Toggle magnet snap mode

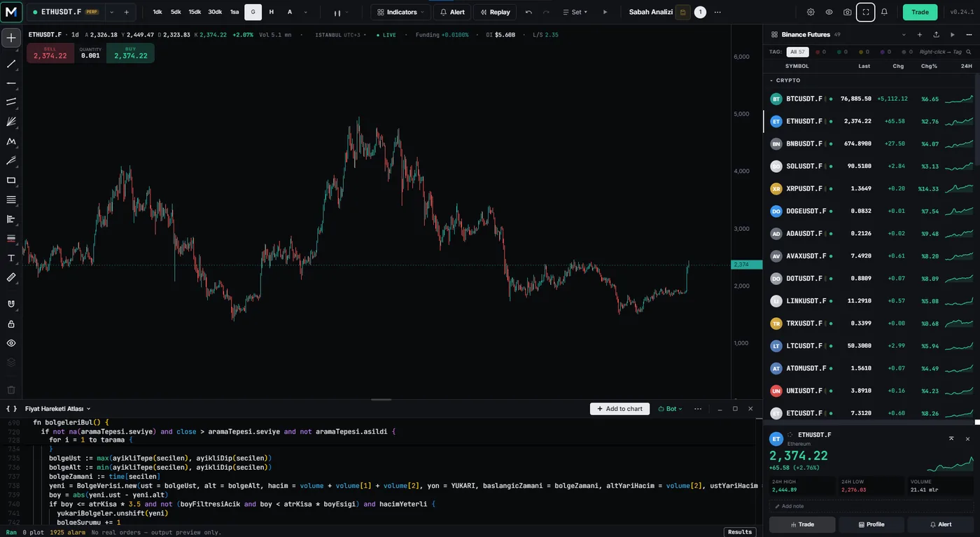pyautogui.click(x=11, y=304)
